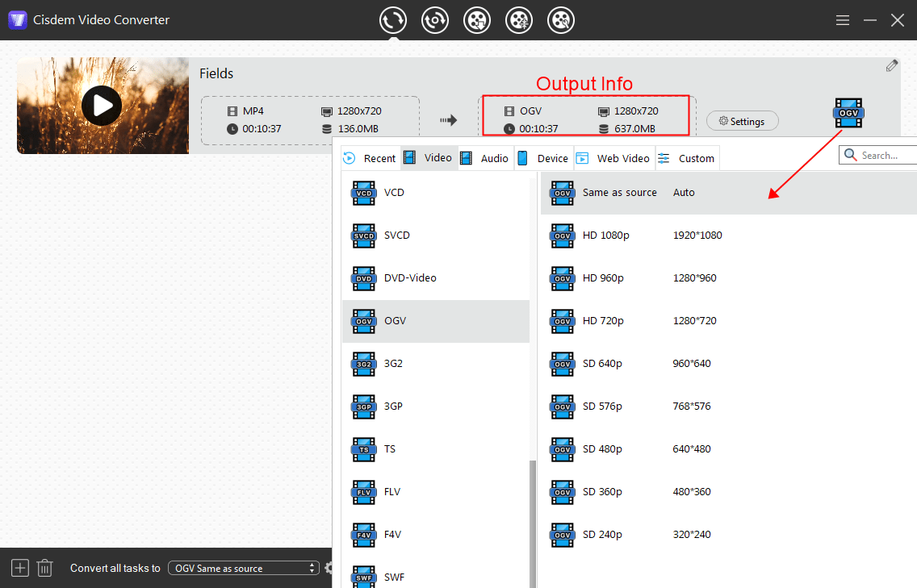Select DVD-Video format
The width and height of the screenshot is (917, 588).
pyautogui.click(x=436, y=278)
